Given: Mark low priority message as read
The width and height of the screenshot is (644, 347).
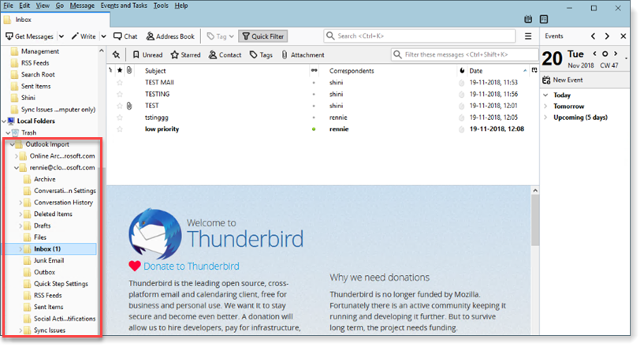Looking at the screenshot, I should tap(314, 129).
